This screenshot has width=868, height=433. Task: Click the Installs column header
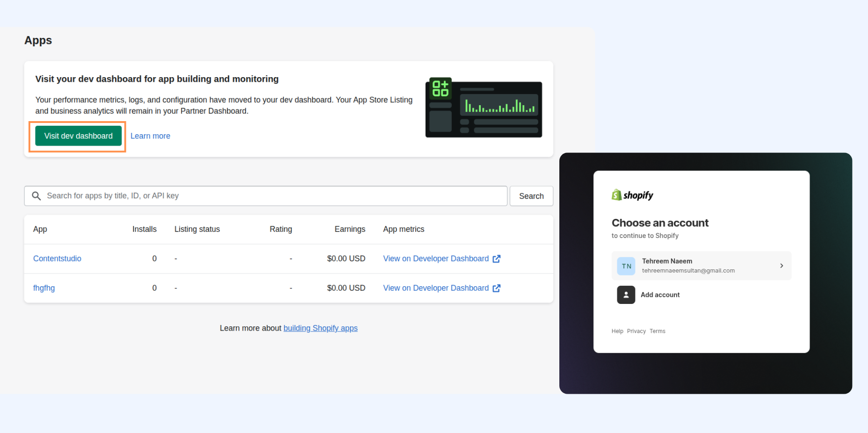[x=145, y=229]
